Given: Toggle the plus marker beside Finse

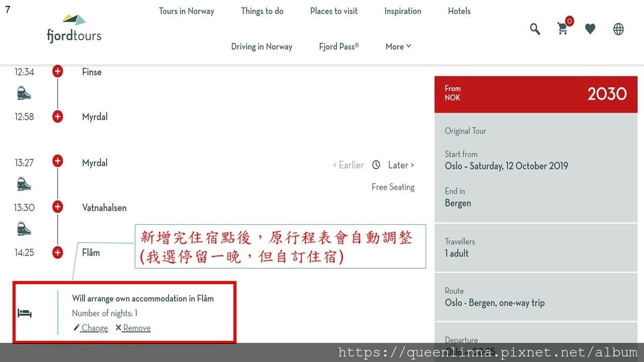Looking at the screenshot, I should [57, 70].
